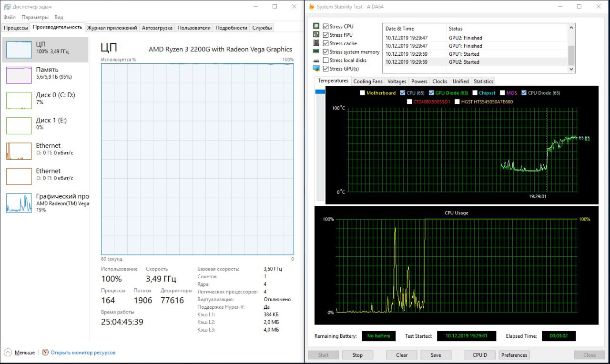Uncheck the Stress CPU checkbox
The height and width of the screenshot is (364, 610).
pos(325,26)
